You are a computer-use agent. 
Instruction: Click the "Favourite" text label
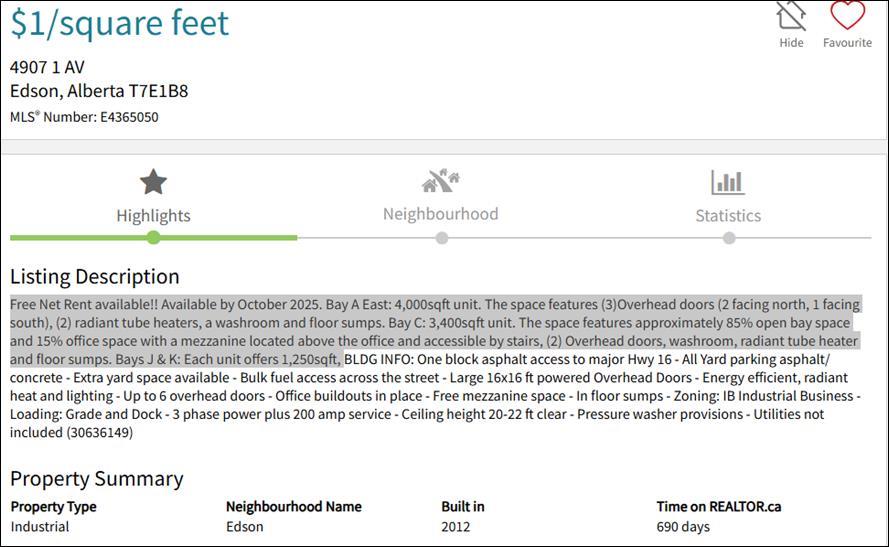point(847,43)
